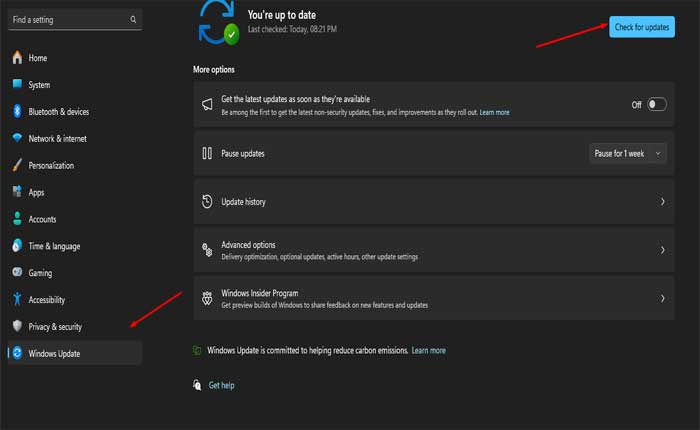Click the 'More options' heading
700x430 pixels.
pos(214,70)
